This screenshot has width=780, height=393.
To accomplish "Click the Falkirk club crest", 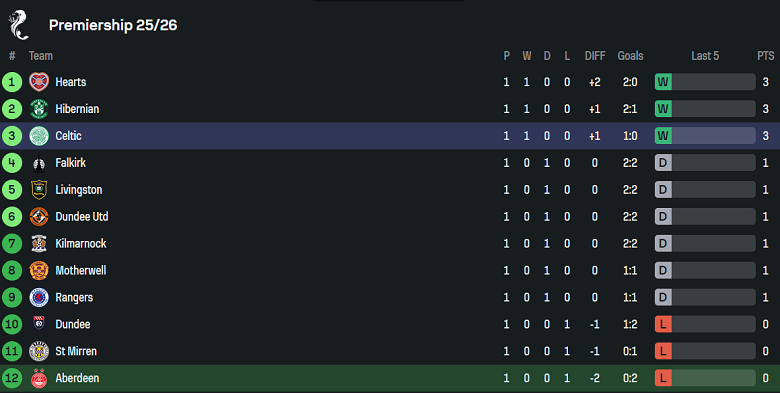I will 39,163.
